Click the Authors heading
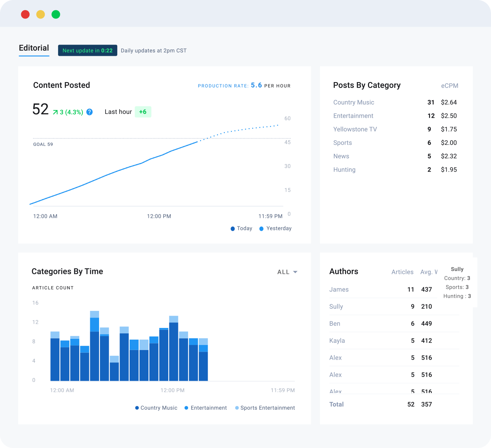 click(x=344, y=271)
